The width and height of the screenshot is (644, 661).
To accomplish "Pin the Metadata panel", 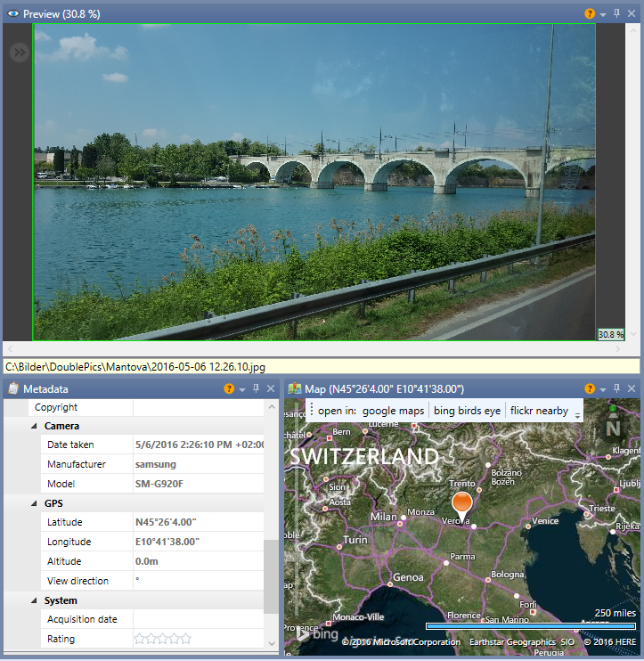I will point(256,388).
